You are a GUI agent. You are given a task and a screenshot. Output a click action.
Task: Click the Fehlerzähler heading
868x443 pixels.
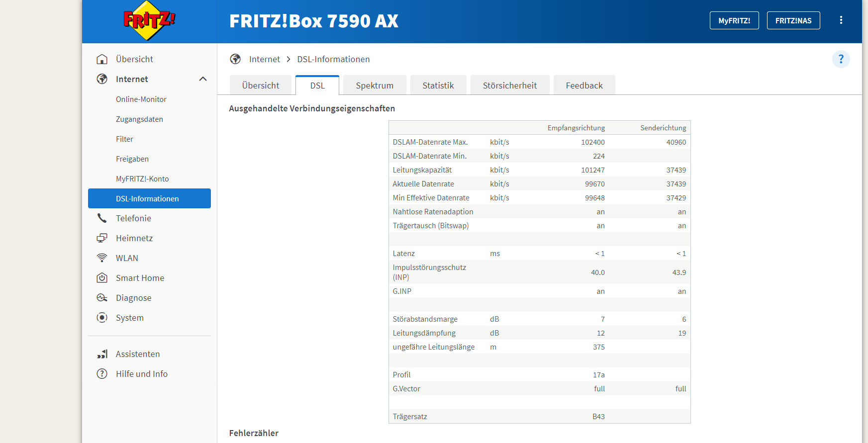(254, 433)
